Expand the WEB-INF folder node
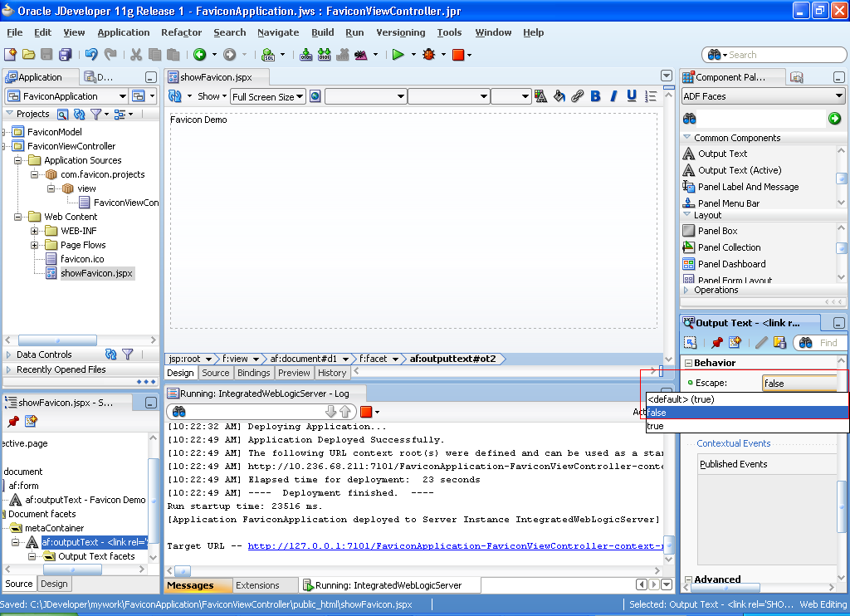This screenshot has height=616, width=850. (x=34, y=231)
